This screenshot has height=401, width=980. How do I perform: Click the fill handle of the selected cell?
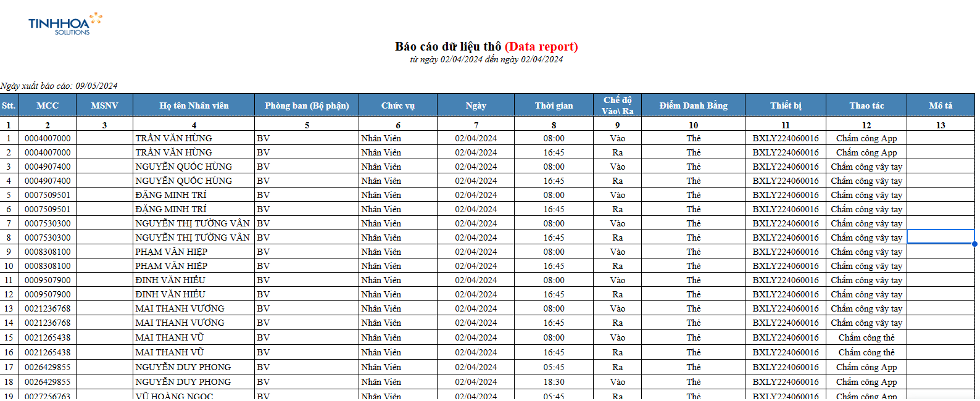click(974, 244)
